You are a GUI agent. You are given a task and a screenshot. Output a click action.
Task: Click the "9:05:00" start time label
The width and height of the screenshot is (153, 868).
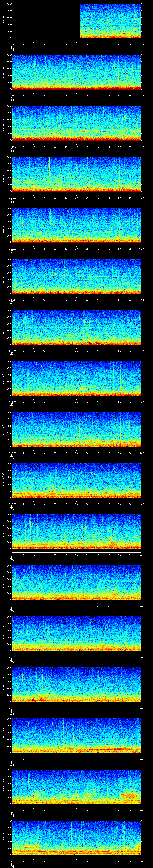12,96
